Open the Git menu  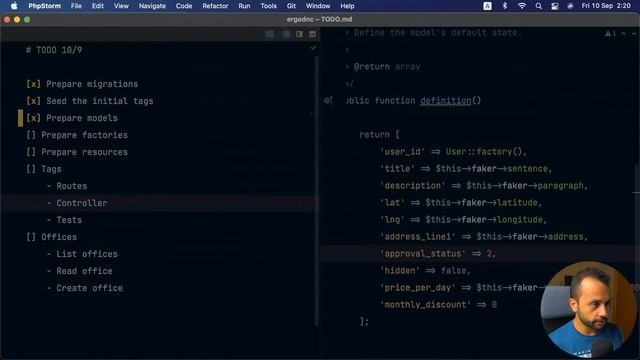pyautogui.click(x=291, y=6)
